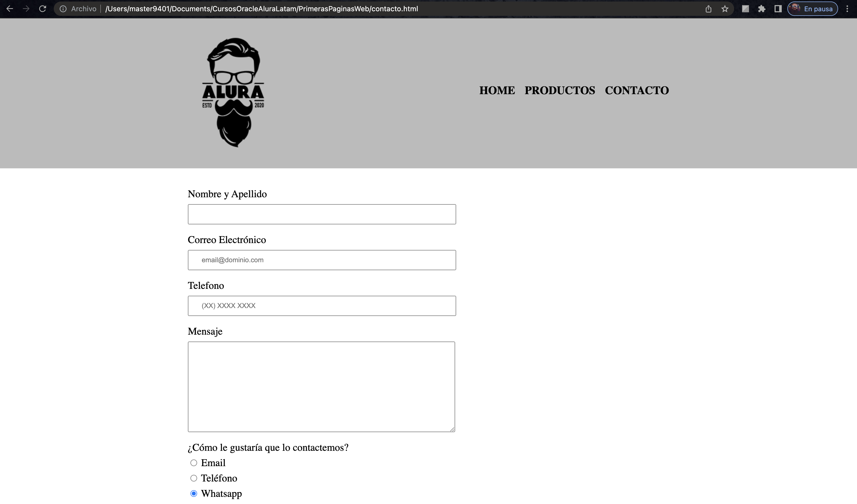857x504 pixels.
Task: Navigate to PRODUCTOS menu item
Action: tap(559, 90)
